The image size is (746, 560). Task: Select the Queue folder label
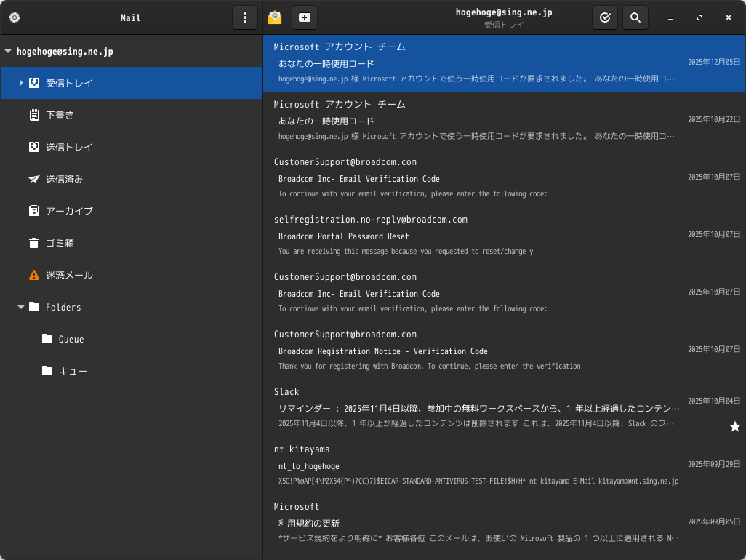71,339
